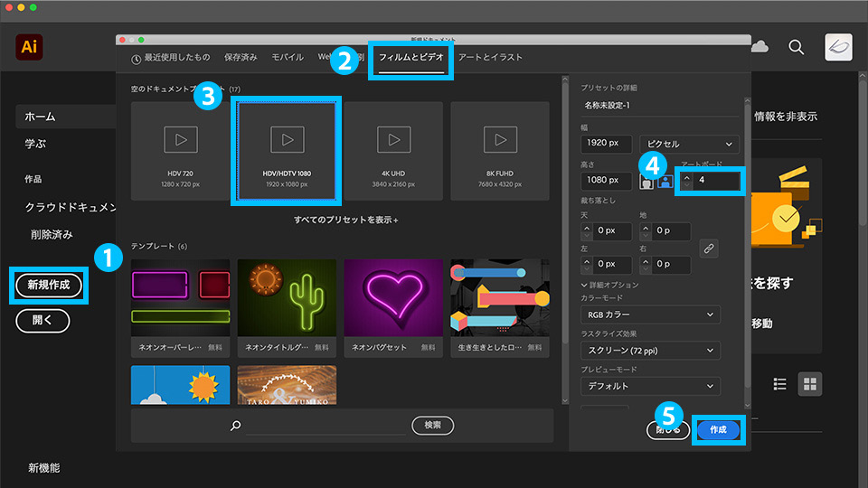Click the 天 bleed value field
This screenshot has height=488, width=868.
[612, 230]
